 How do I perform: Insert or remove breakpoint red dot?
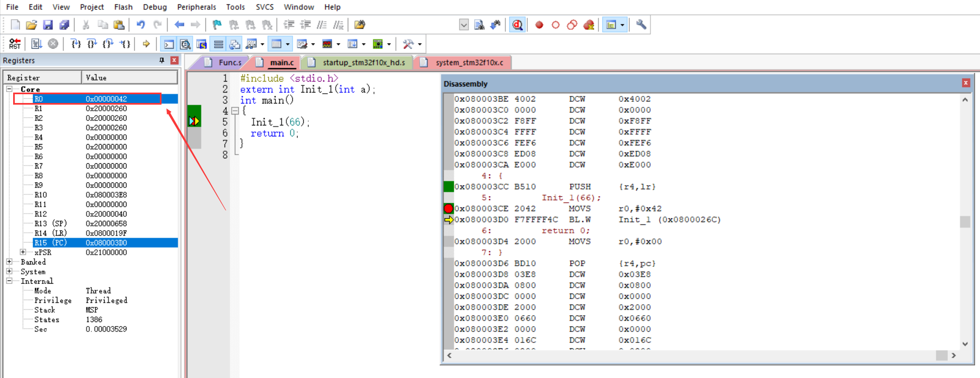(x=539, y=25)
